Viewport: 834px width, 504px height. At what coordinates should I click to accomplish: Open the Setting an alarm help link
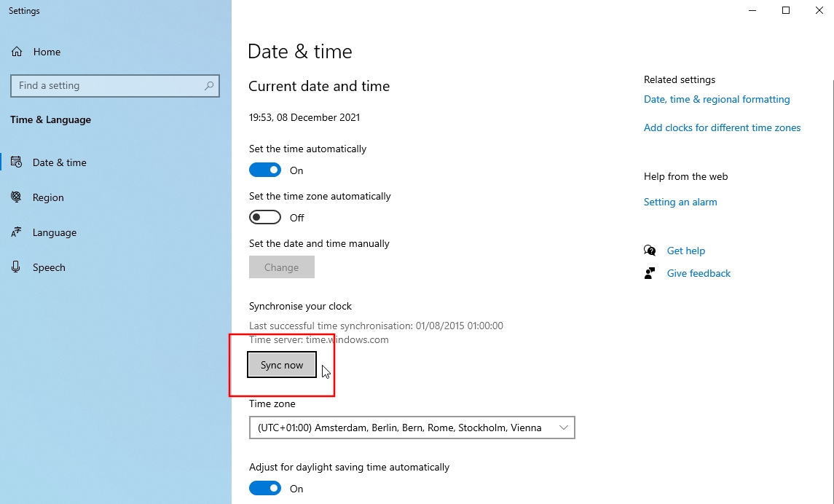[680, 202]
